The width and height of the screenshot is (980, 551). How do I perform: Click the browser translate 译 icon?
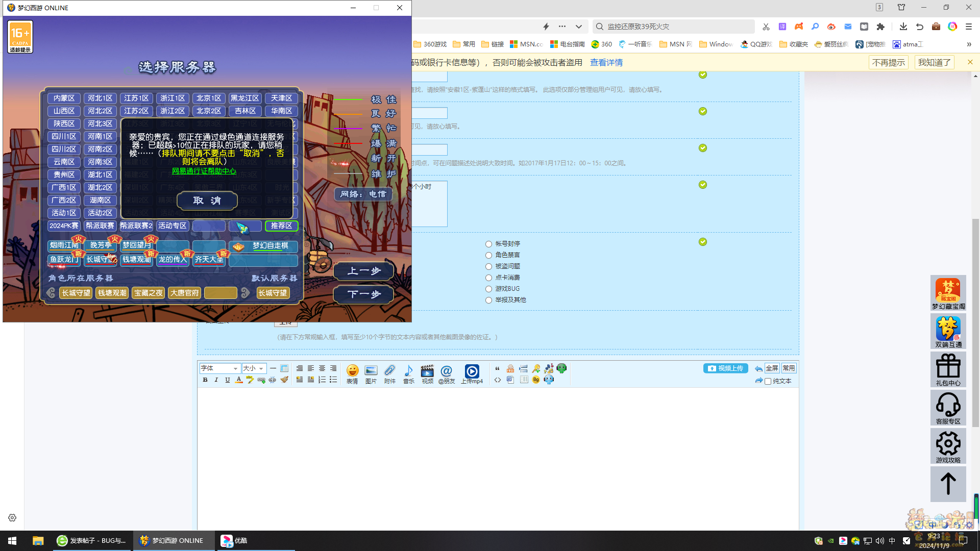[x=782, y=27]
